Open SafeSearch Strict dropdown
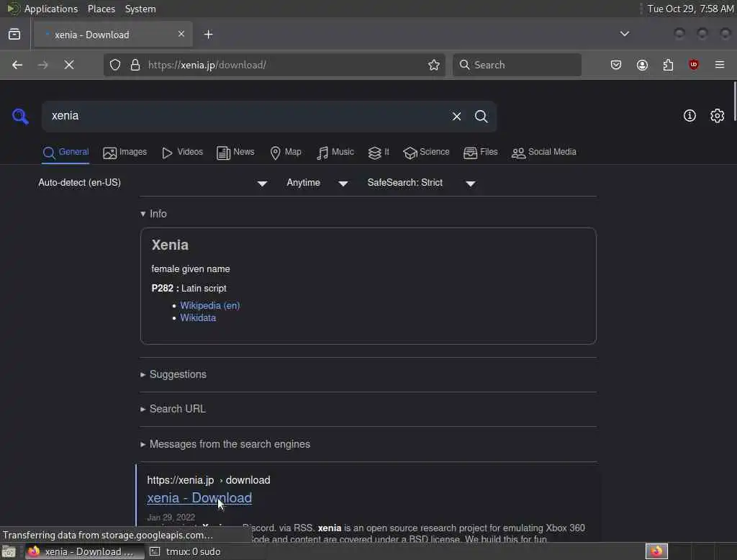Screen dimensions: 737x560 (x=422, y=183)
